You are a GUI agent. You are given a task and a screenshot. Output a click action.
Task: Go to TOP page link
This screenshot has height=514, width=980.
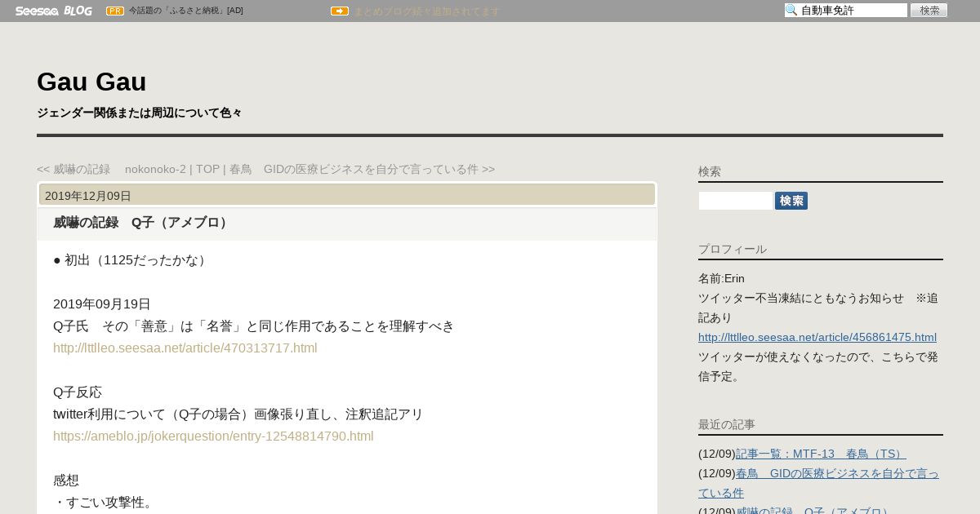tap(207, 169)
